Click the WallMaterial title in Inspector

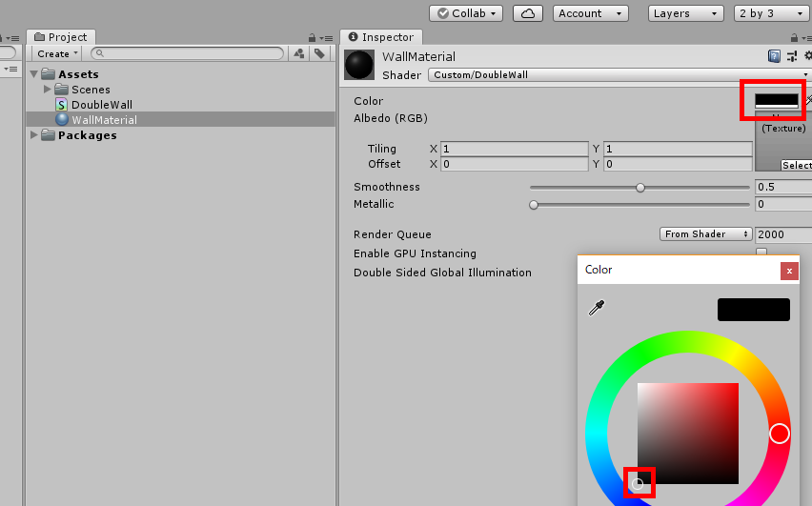pyautogui.click(x=418, y=56)
